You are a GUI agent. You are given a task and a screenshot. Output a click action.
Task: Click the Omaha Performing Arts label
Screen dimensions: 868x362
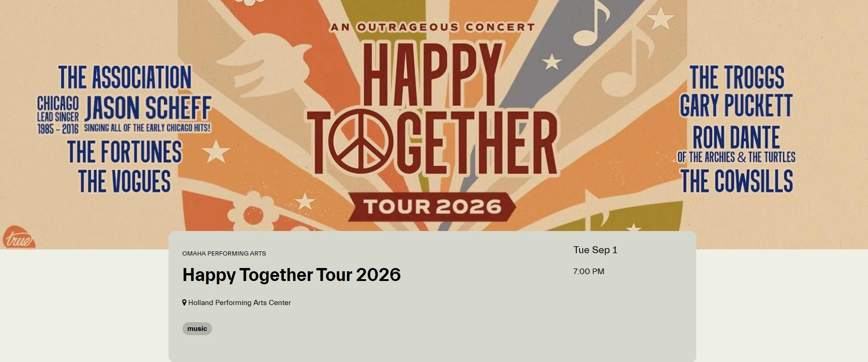point(224,254)
